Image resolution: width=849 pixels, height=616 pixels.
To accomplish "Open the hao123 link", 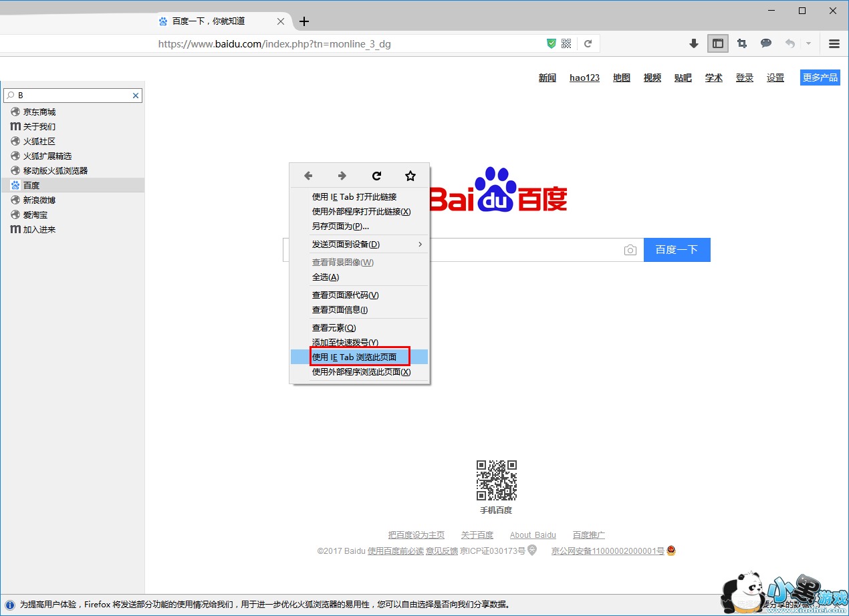I will [584, 78].
